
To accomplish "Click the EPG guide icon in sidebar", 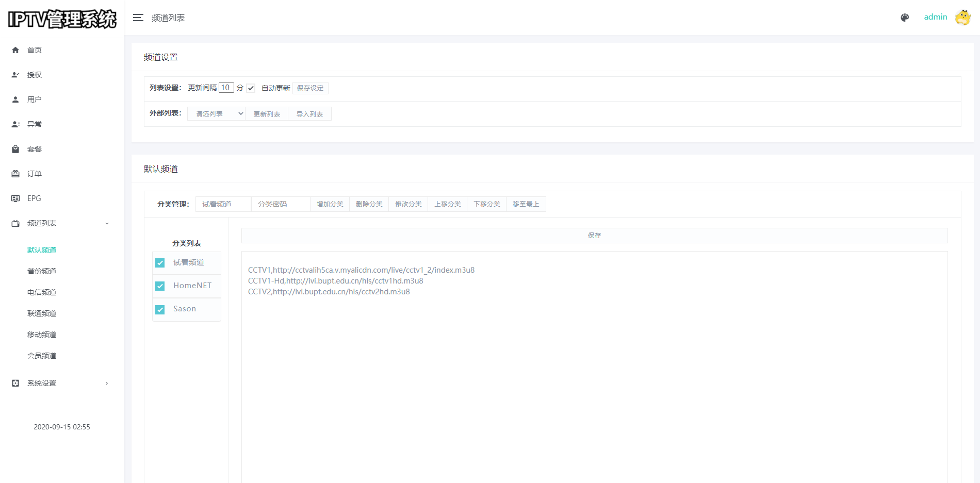I will (15, 198).
